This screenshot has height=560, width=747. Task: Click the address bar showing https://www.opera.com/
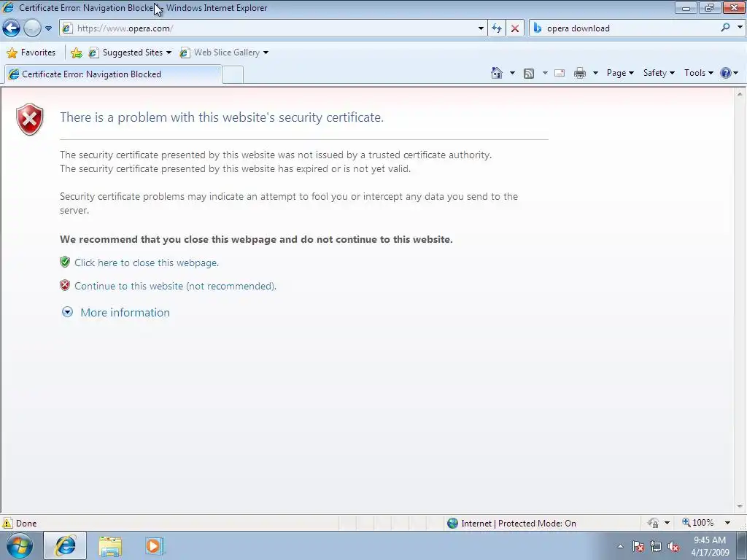pyautogui.click(x=273, y=28)
